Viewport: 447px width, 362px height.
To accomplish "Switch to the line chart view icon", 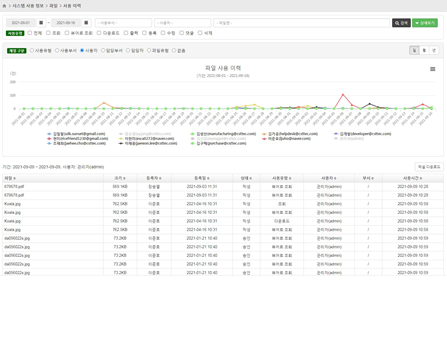I will coord(414,50).
